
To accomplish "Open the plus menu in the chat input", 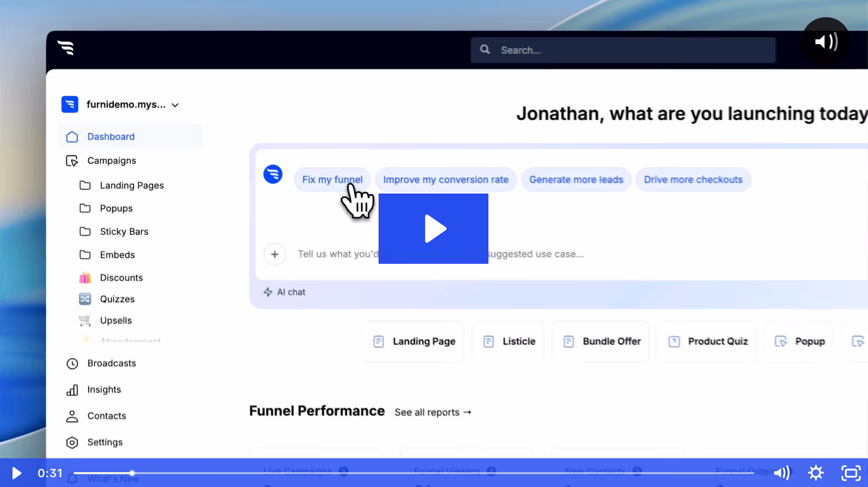I will 275,254.
